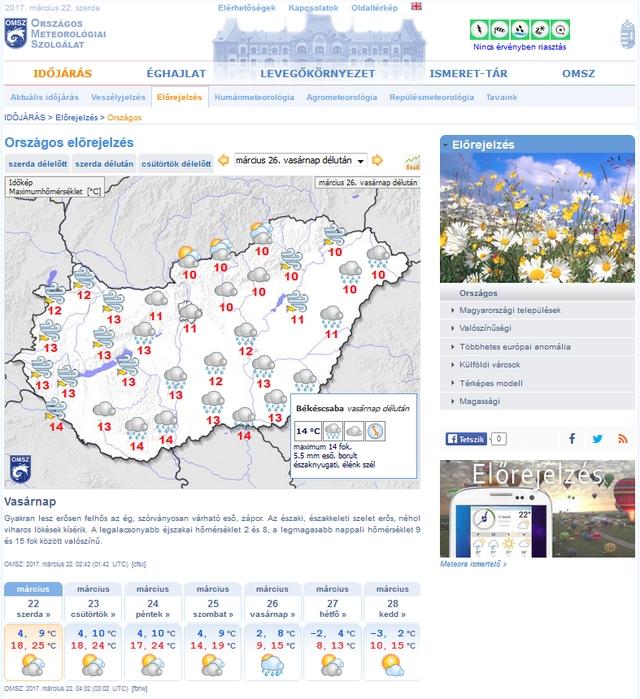Go to next forecast period with right arrow

(377, 160)
